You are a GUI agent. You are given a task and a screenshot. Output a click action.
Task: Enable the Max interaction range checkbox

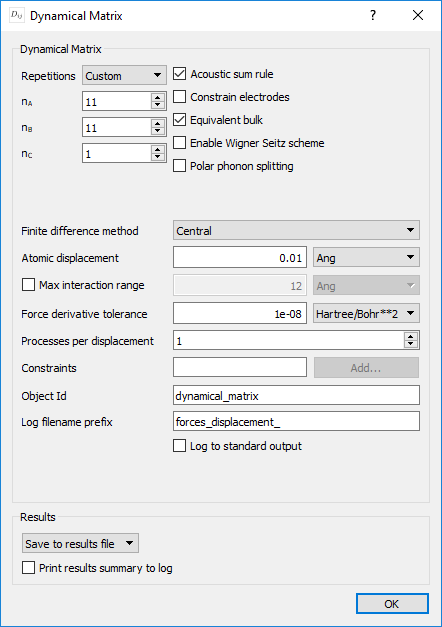click(28, 285)
